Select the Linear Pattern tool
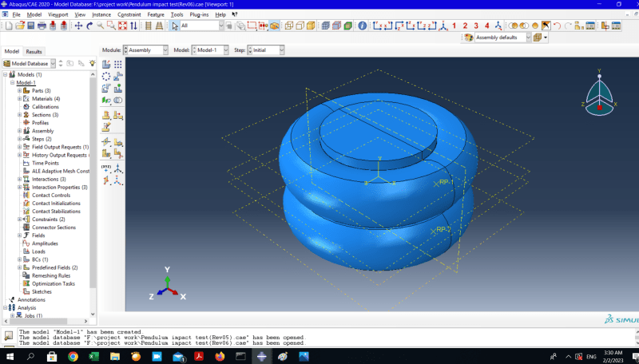 pos(117,65)
